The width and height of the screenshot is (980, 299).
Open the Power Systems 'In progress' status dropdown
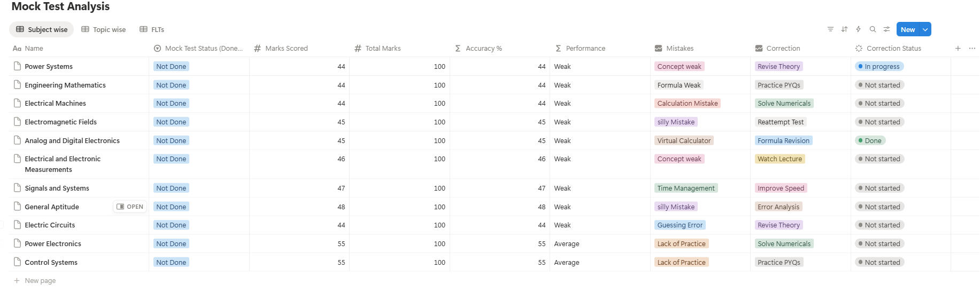[x=879, y=67]
